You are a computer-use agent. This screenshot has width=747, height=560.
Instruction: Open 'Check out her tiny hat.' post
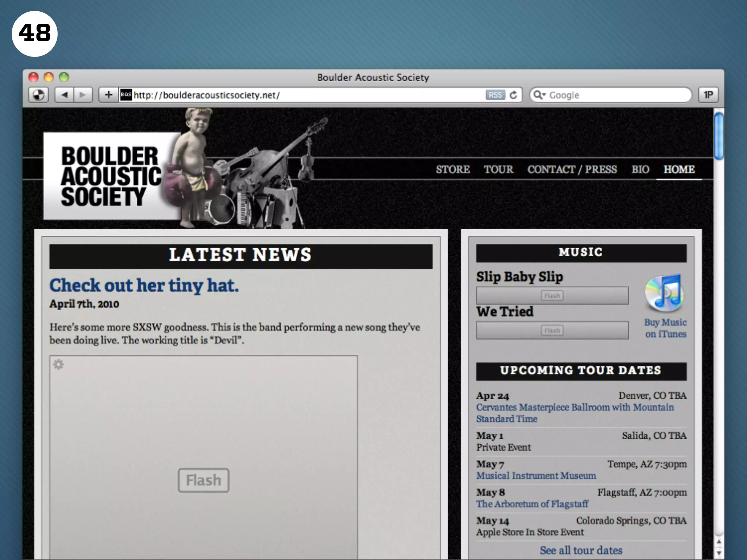[x=144, y=285]
